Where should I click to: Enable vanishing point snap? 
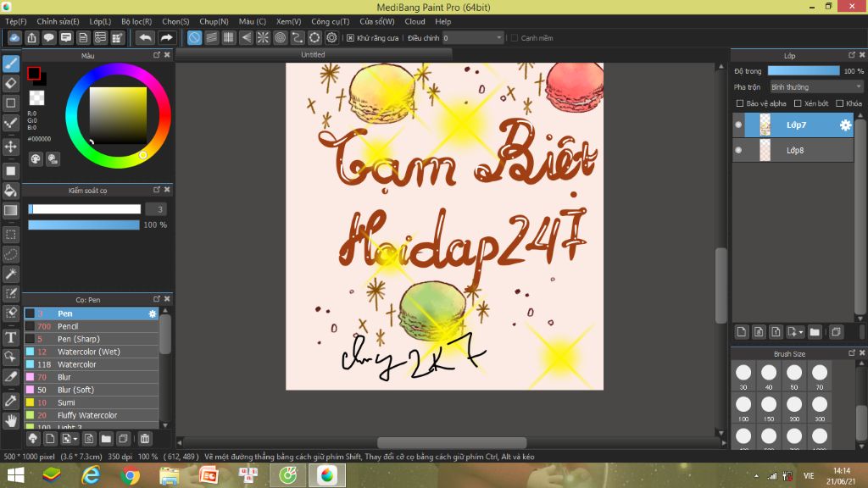point(246,37)
